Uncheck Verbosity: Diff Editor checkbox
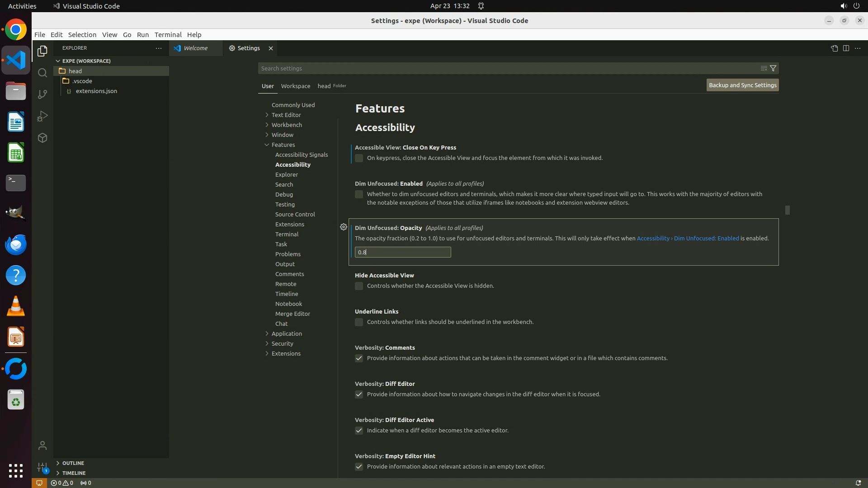The image size is (868, 488). coord(359,394)
